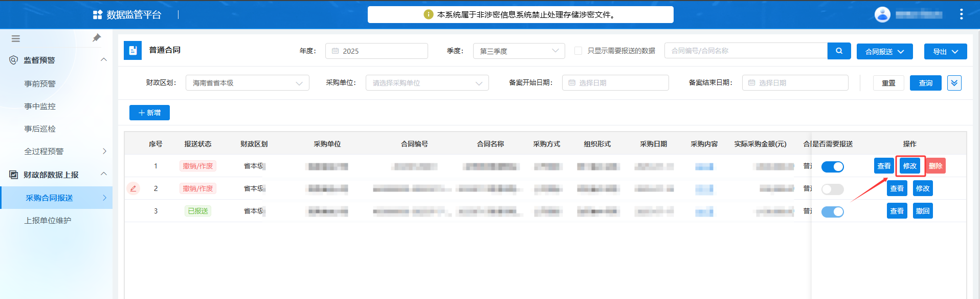Click the 重置 button
Viewport: 980px width, 299px height.
tap(888, 83)
